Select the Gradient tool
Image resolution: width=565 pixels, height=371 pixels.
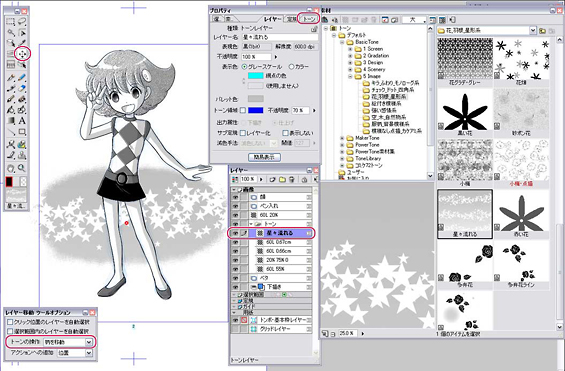point(11,121)
